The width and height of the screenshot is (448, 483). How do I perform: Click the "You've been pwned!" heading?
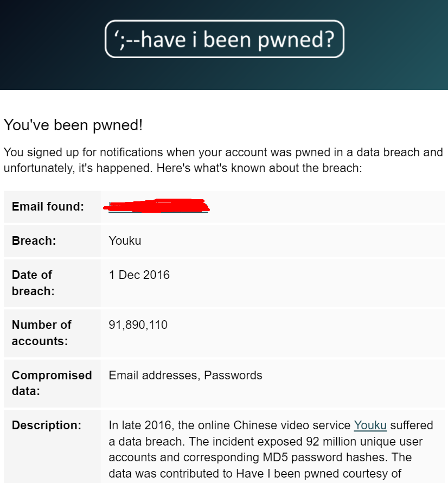[73, 125]
